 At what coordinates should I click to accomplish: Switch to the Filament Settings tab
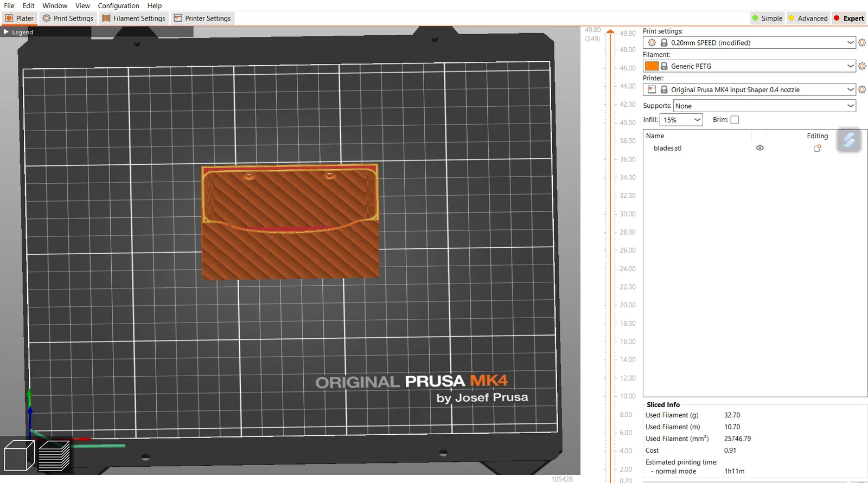tap(133, 18)
